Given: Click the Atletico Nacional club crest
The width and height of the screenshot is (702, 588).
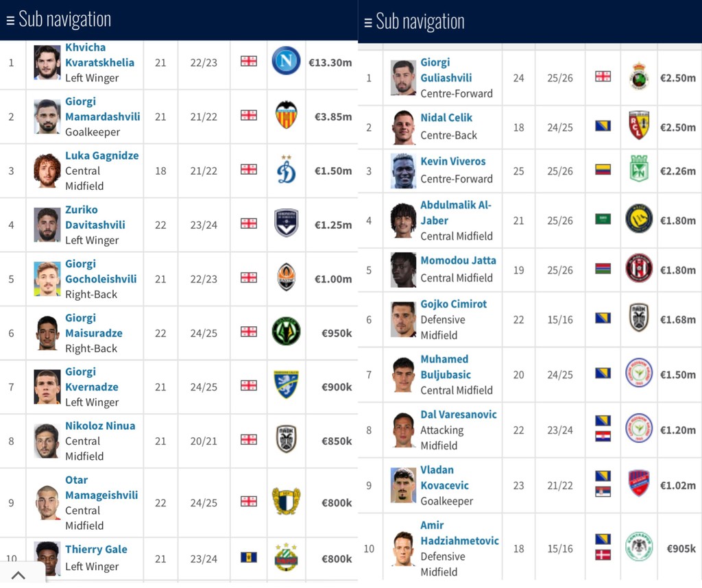Looking at the screenshot, I should click(x=639, y=169).
